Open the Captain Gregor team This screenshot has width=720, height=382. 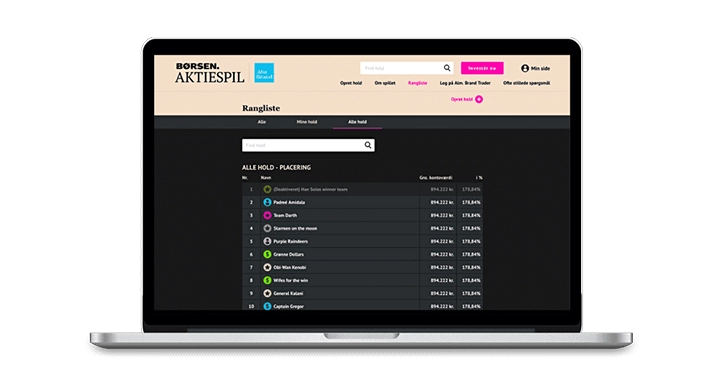click(x=289, y=306)
